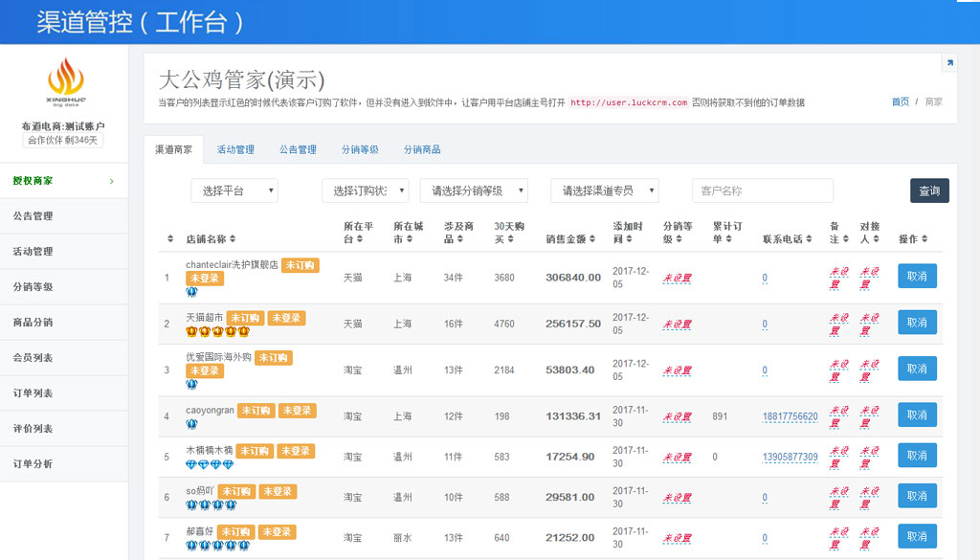Viewport: 980px width, 560px height.
Task: Sort by the 添加时间 column sort icon
Action: click(x=629, y=238)
